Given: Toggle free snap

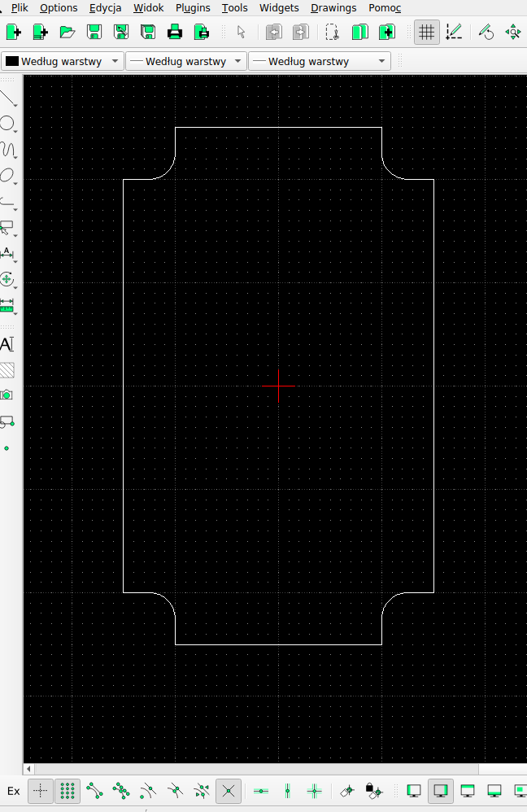Looking at the screenshot, I should 41,791.
